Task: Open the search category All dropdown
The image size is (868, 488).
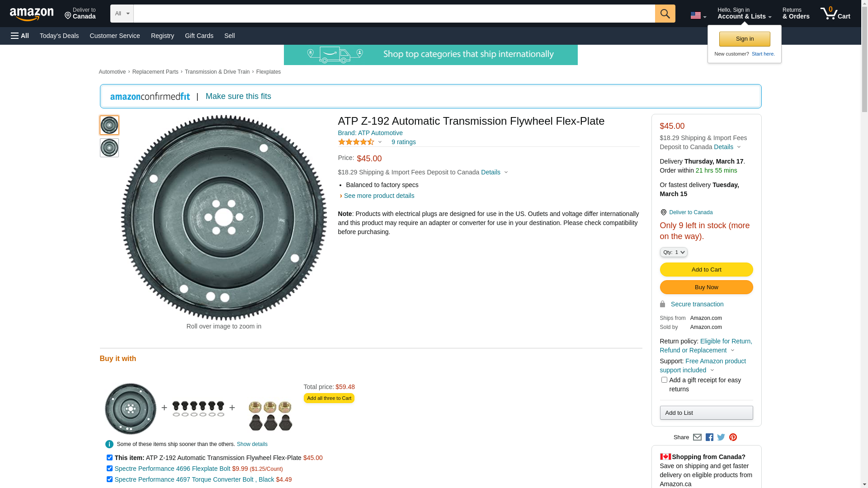Action: coord(122,14)
